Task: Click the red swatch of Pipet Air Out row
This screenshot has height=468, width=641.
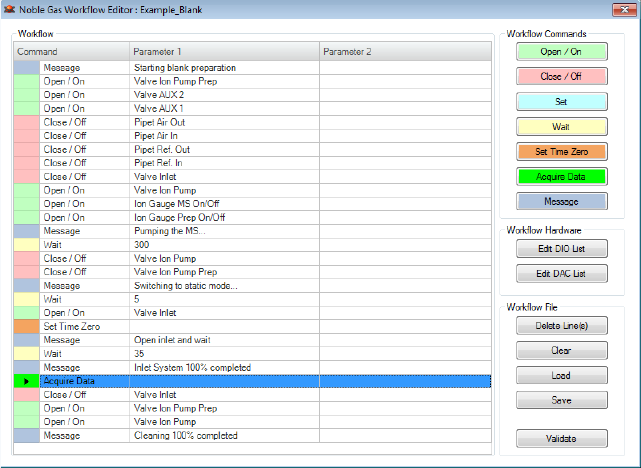Action: (27, 122)
